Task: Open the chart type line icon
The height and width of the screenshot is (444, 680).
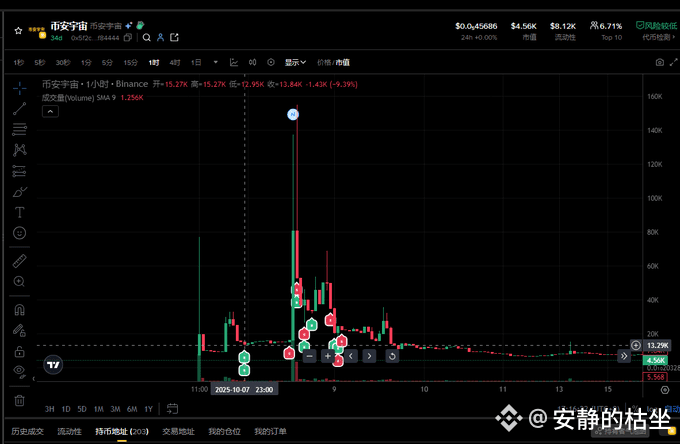Action: (234, 62)
